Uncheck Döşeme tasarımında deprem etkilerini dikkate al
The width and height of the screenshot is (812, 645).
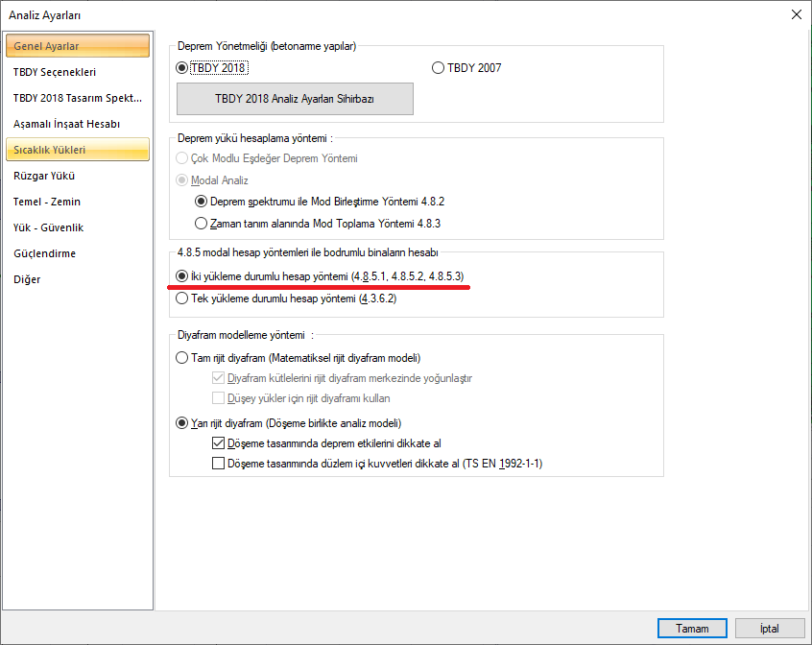point(218,443)
